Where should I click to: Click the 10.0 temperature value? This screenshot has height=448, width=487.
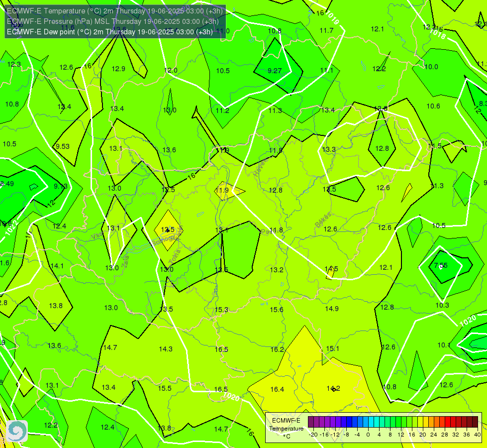[431, 67]
